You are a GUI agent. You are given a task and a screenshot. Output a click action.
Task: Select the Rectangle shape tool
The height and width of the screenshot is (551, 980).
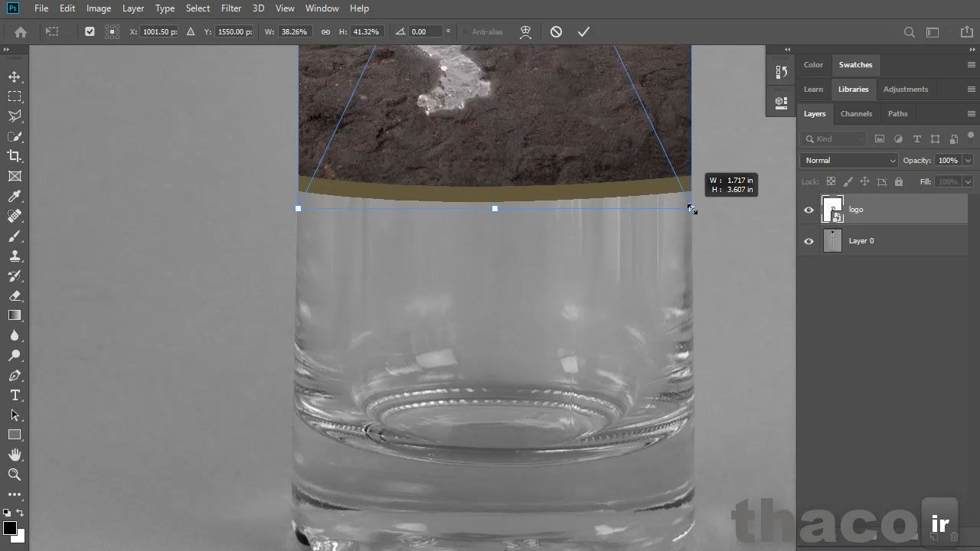[x=15, y=435]
